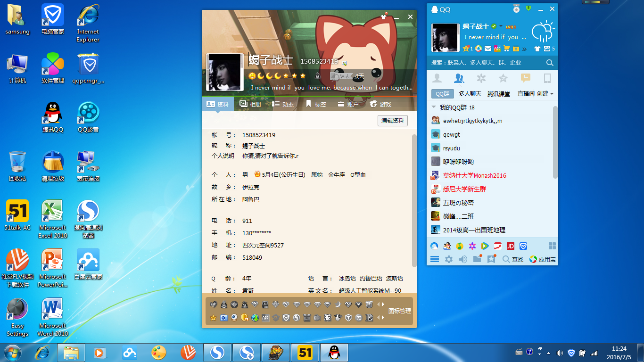644x362 pixels.
Task: Open the file assistant folder icon
Action: pyautogui.click(x=478, y=259)
